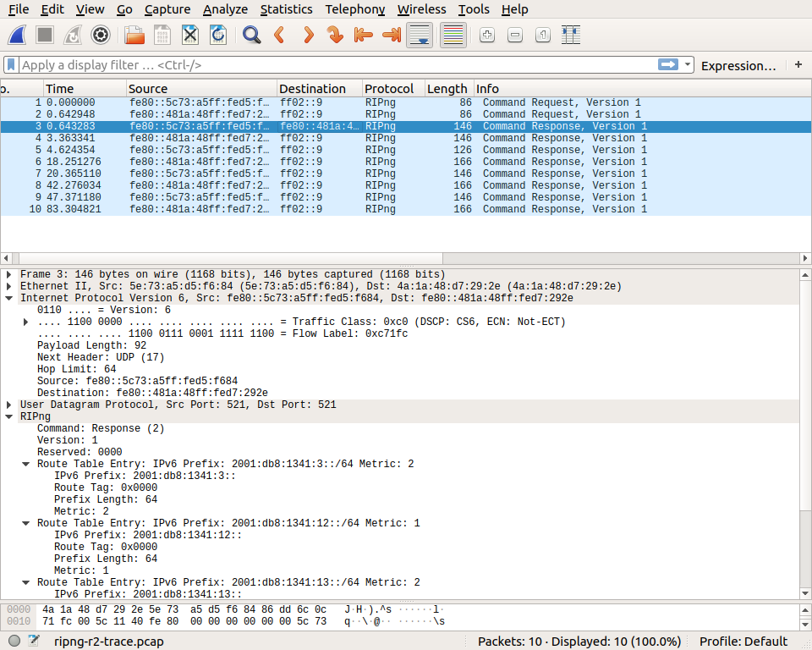
Task: Expand the Frame 3 details
Action: [x=8, y=274]
